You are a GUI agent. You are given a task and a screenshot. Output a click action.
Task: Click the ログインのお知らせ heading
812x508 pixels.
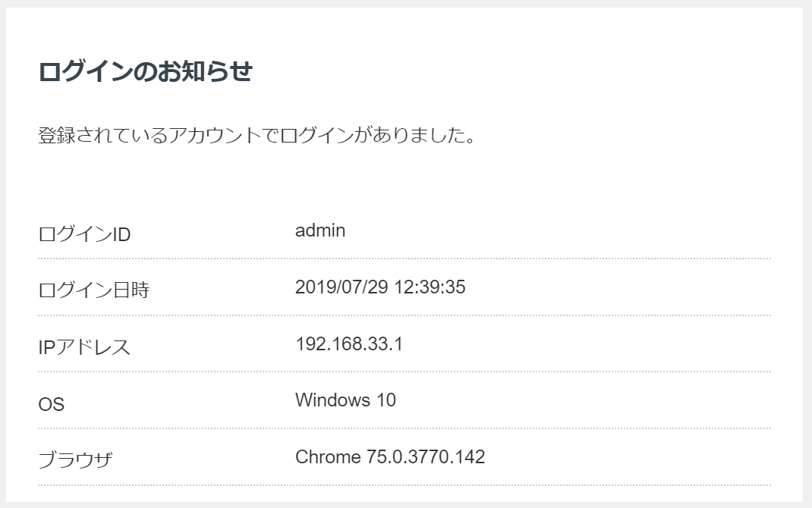pyautogui.click(x=144, y=72)
